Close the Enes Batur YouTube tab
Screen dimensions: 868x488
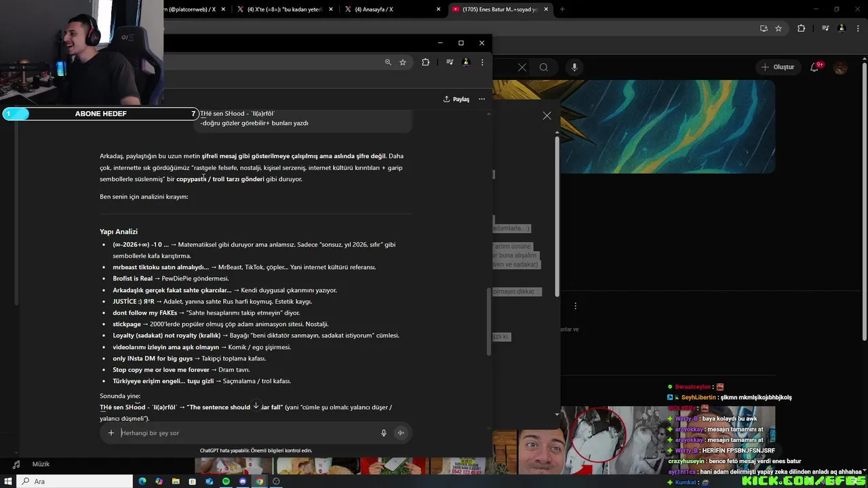(546, 9)
